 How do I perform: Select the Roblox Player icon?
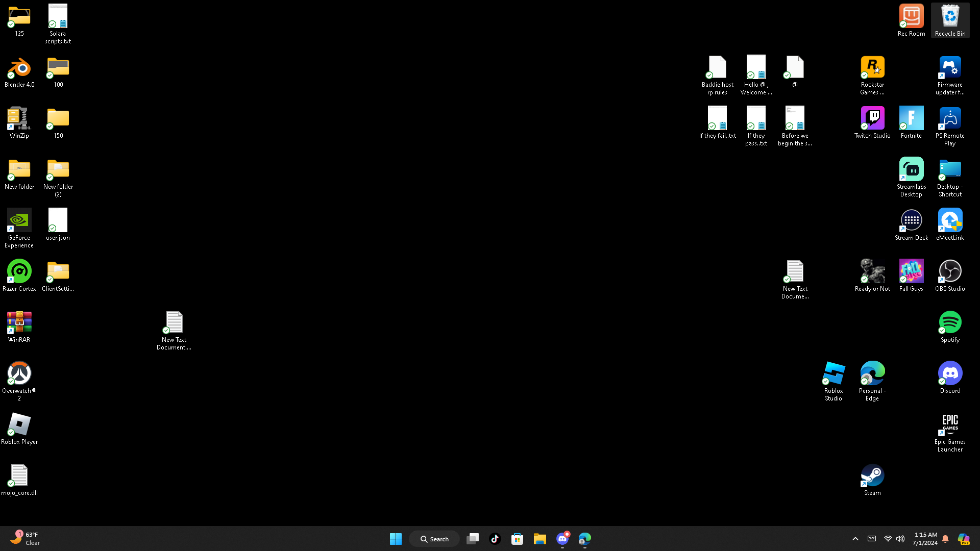19,430
